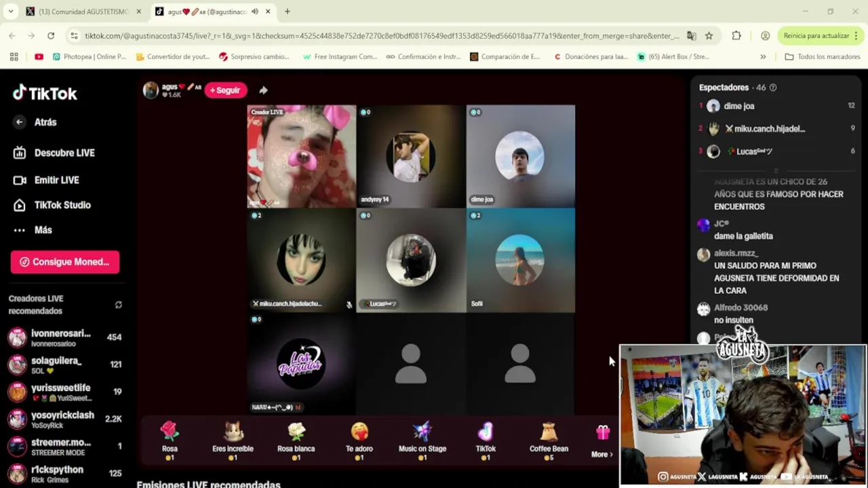The height and width of the screenshot is (488, 868).
Task: Click Alfredo 30068 chat username
Action: pyautogui.click(x=741, y=308)
